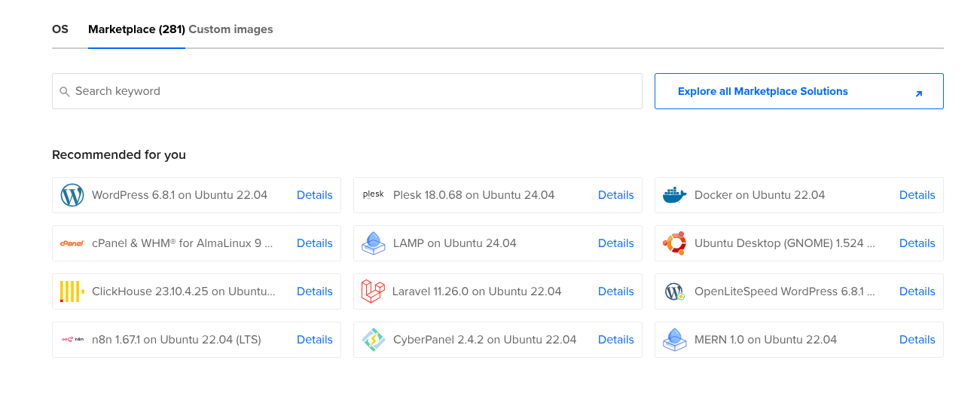View Details for Plesk 18.0.68

coord(616,195)
